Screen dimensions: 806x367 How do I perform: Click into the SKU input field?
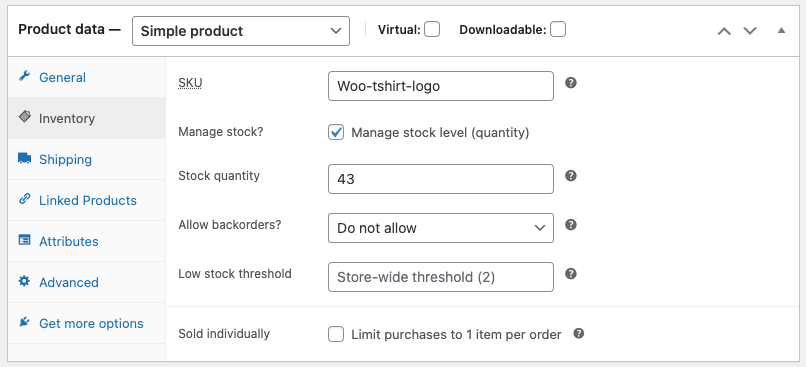click(441, 86)
